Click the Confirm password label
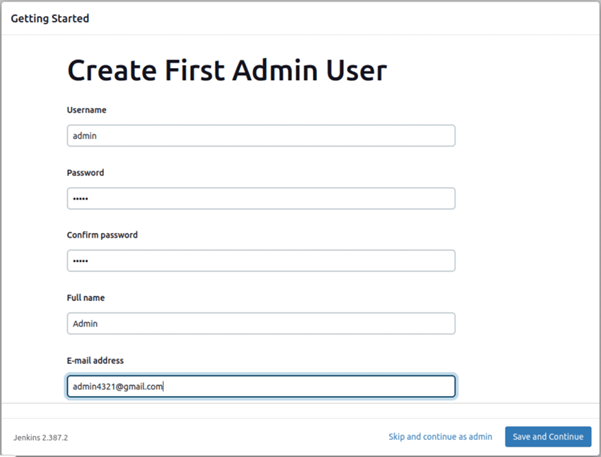Image resolution: width=601 pixels, height=457 pixels. point(102,235)
